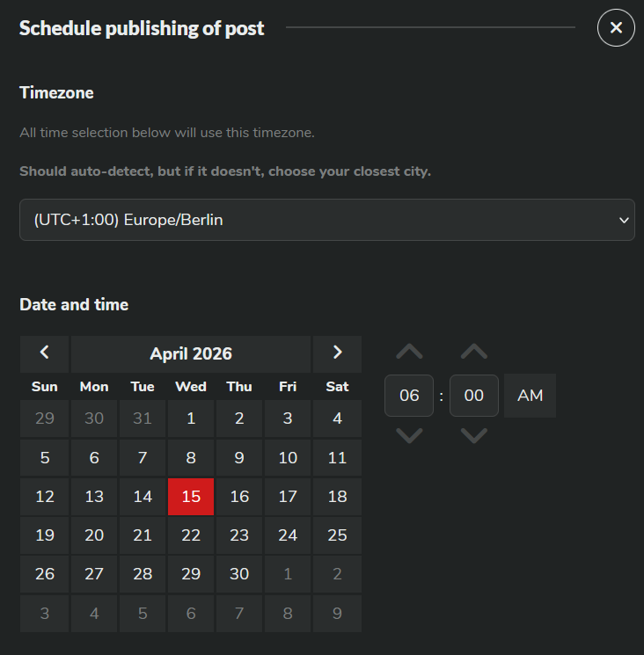Image resolution: width=644 pixels, height=655 pixels.
Task: Go to previous month in calendar
Action: [x=45, y=353]
